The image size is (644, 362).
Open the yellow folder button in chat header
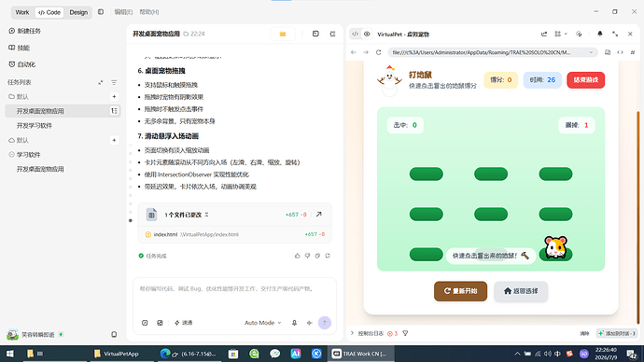tap(283, 35)
